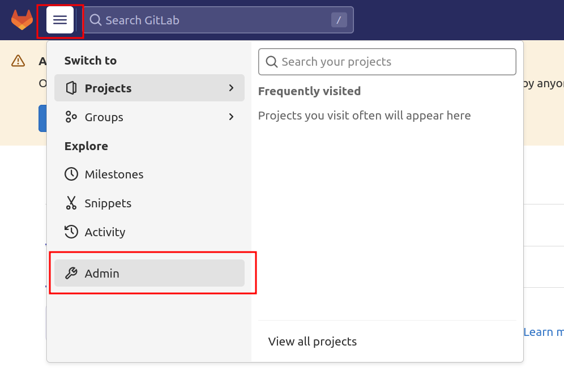This screenshot has height=392, width=564.
Task: Click magnifier icon in Search your projects
Action: click(x=272, y=62)
